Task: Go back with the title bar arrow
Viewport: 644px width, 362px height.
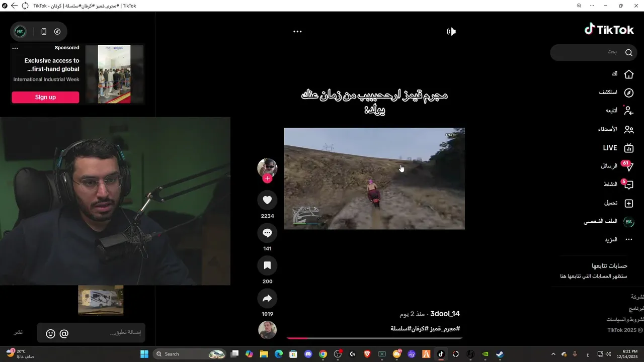Action: click(x=14, y=6)
